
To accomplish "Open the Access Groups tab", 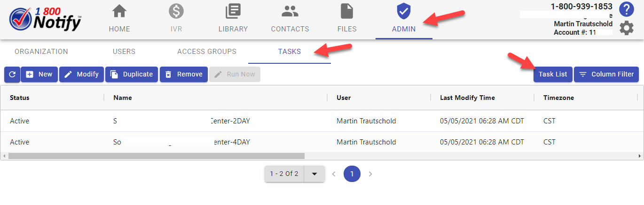I will [207, 52].
